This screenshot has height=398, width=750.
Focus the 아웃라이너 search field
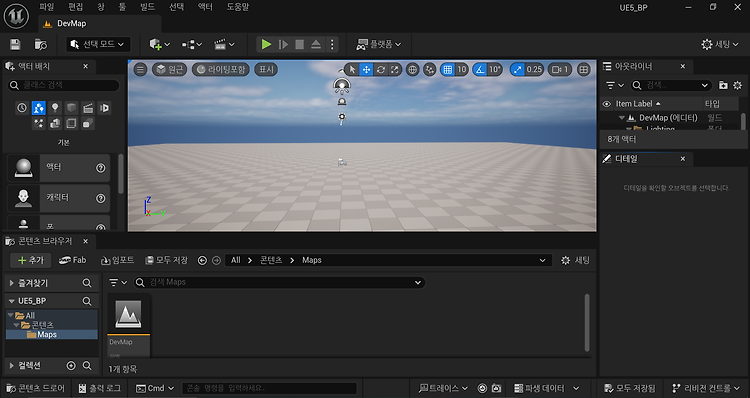(x=671, y=85)
